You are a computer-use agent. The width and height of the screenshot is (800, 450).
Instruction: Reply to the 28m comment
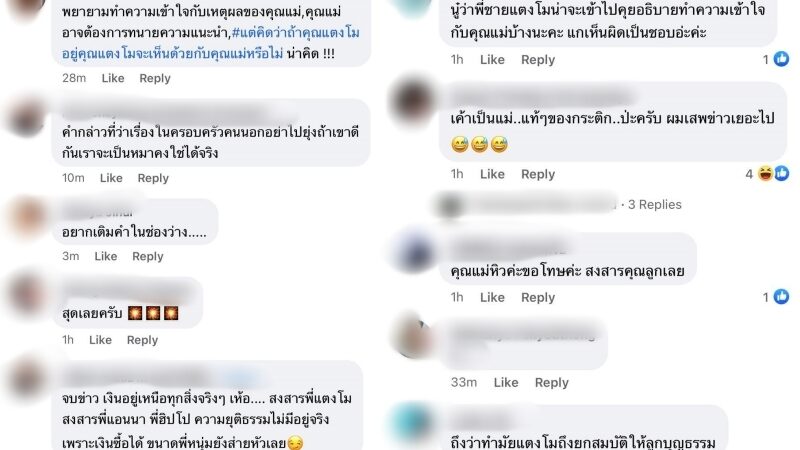click(155, 78)
